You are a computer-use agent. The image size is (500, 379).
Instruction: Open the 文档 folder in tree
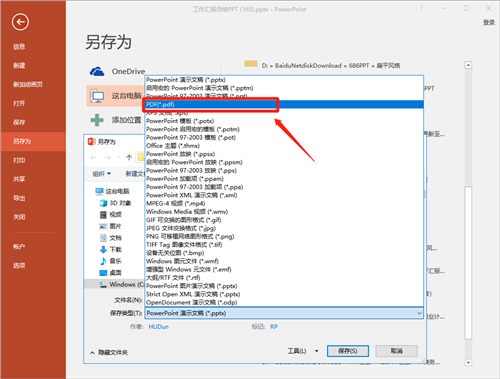click(x=111, y=238)
